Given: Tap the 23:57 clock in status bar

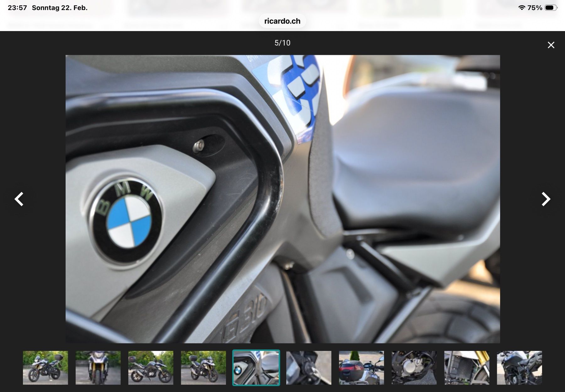Looking at the screenshot, I should (x=17, y=8).
